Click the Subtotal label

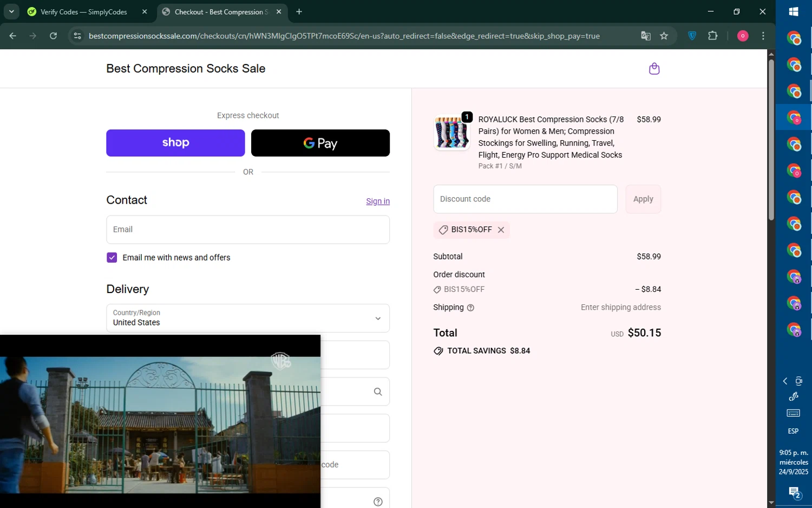448,256
